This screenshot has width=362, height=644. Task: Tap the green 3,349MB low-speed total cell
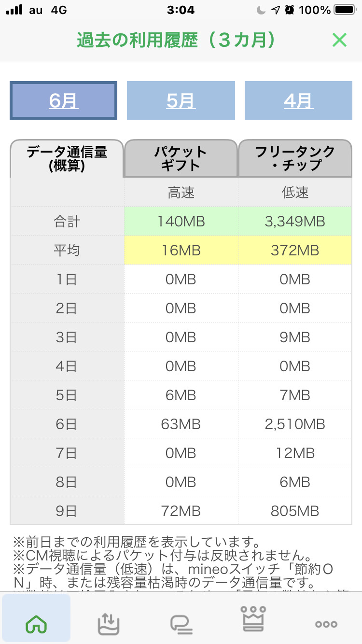(295, 222)
